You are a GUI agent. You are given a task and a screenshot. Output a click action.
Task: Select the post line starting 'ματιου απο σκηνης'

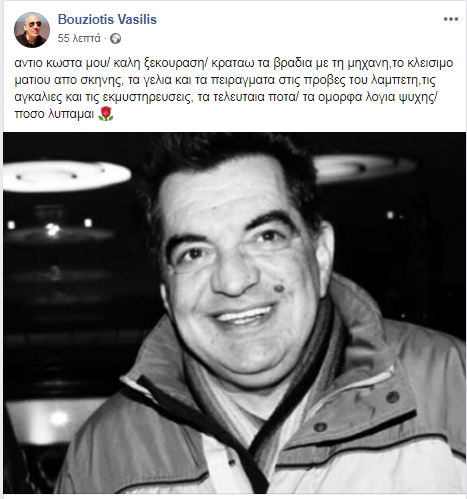[x=225, y=80]
